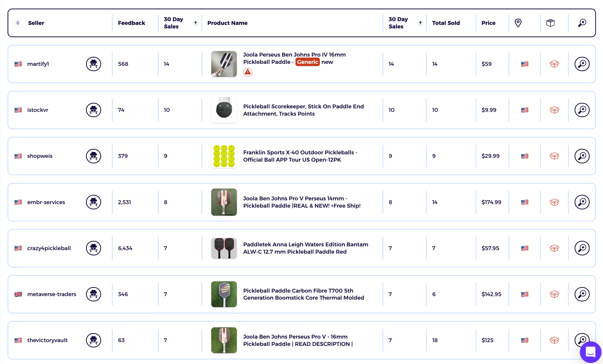Open magnifier search for istockvr row
Viewport: 603px width, 364px height.
tap(582, 110)
